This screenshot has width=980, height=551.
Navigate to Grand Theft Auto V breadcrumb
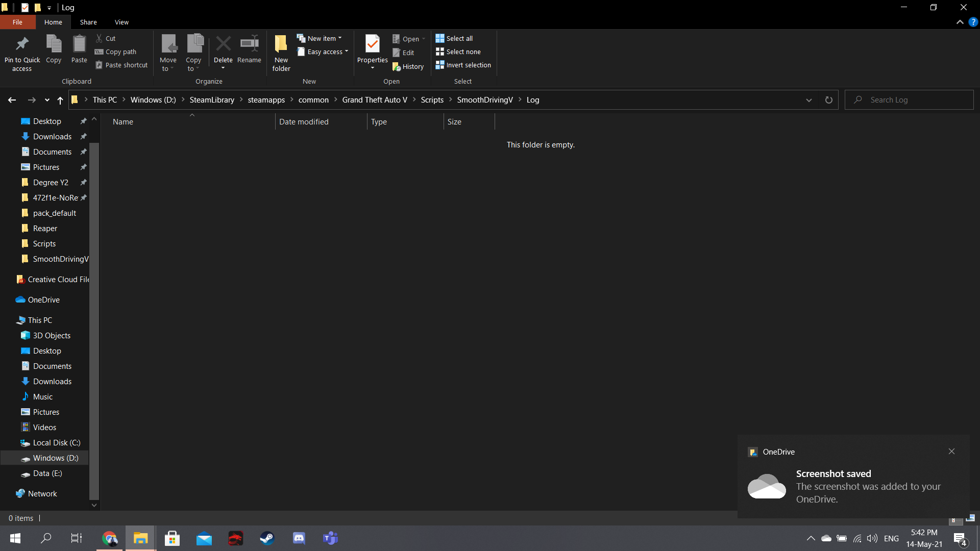[x=374, y=100]
